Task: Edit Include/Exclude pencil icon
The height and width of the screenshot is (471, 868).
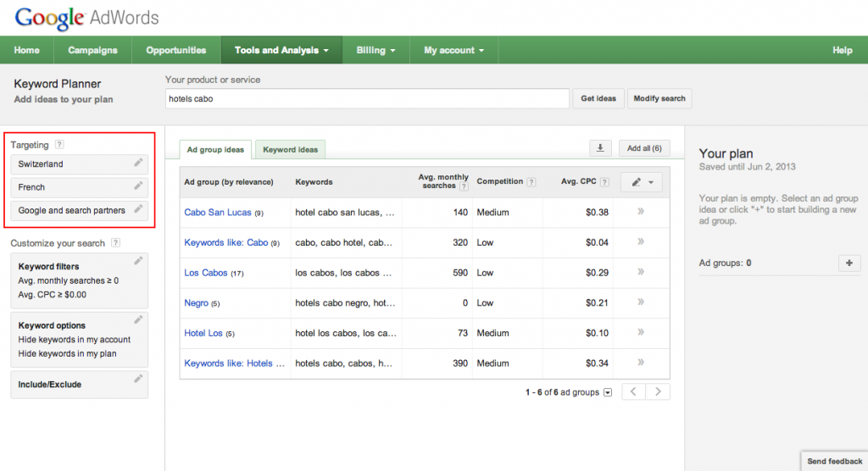Action: pyautogui.click(x=138, y=380)
